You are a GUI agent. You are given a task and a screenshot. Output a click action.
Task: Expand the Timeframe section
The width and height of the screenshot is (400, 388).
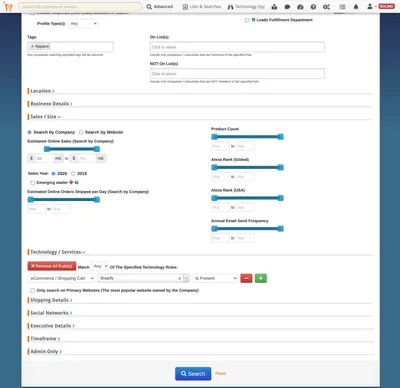pyautogui.click(x=45, y=339)
